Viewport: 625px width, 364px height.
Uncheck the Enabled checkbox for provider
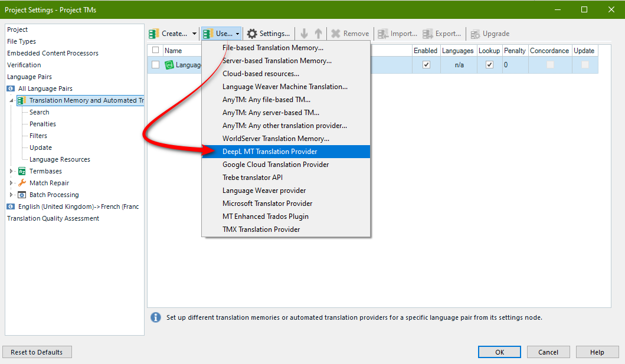click(426, 64)
